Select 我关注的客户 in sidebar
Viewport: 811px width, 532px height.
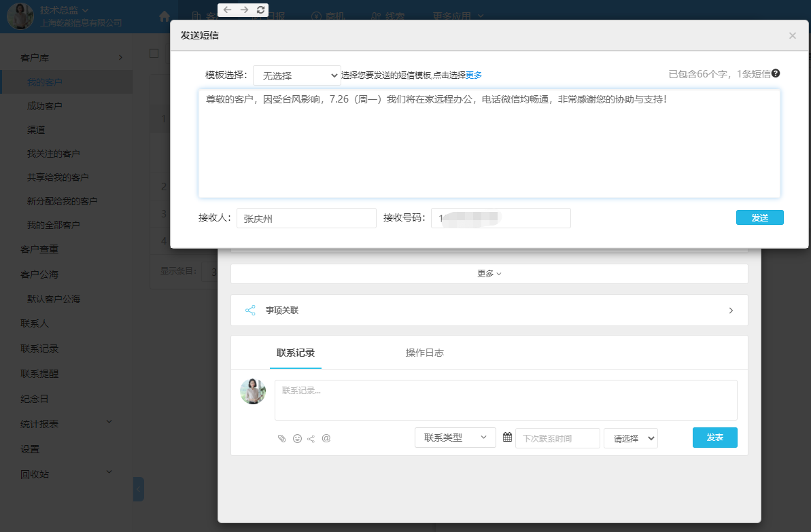[x=53, y=154]
